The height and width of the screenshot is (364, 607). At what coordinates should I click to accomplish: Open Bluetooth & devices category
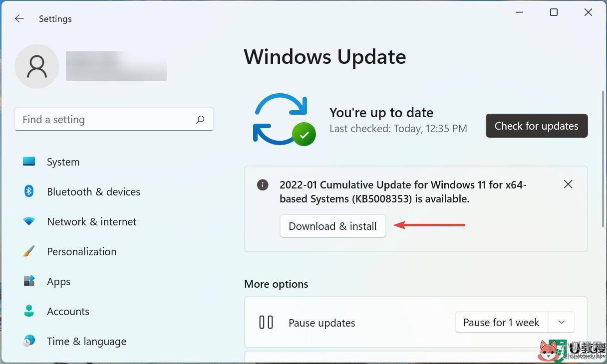93,192
